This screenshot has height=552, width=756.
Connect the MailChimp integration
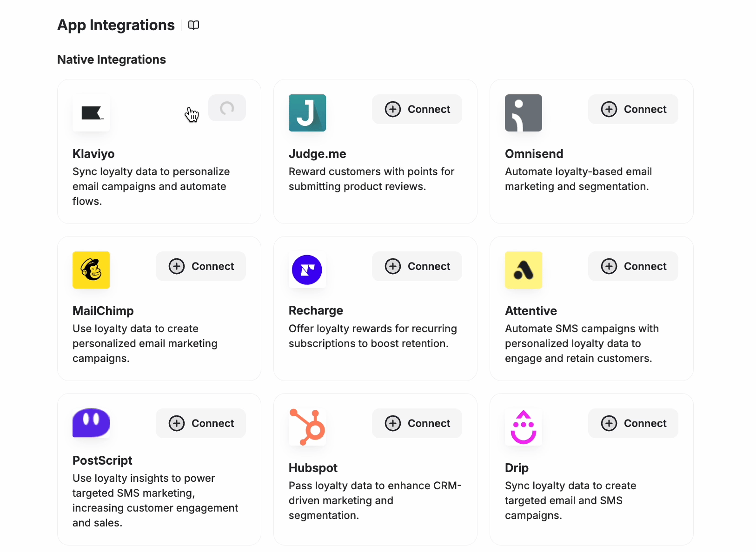point(201,266)
